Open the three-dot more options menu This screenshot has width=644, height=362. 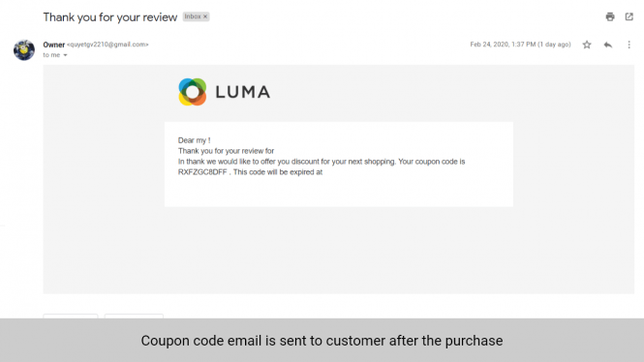click(629, 45)
